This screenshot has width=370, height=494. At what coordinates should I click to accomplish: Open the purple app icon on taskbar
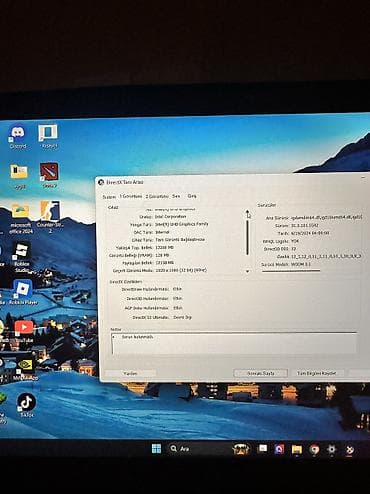pos(279,449)
